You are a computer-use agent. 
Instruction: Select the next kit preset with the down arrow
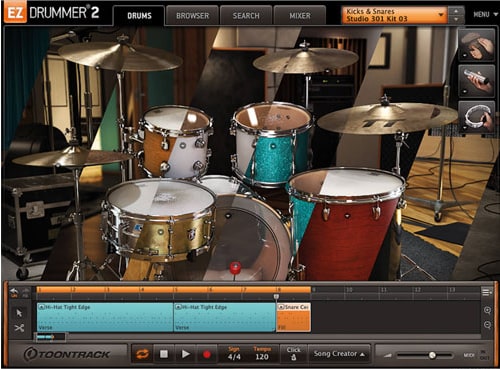[x=456, y=20]
